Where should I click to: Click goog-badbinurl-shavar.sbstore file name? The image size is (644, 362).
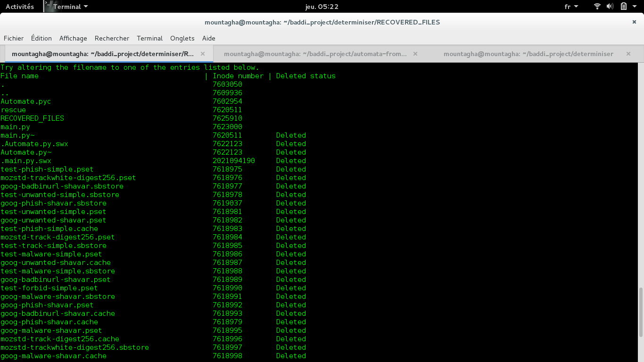tap(62, 186)
